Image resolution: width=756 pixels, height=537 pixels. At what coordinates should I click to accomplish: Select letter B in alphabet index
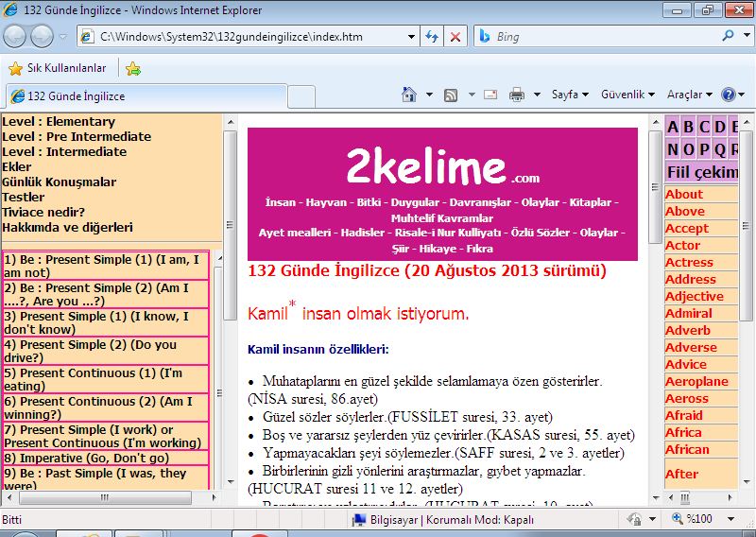coord(689,127)
